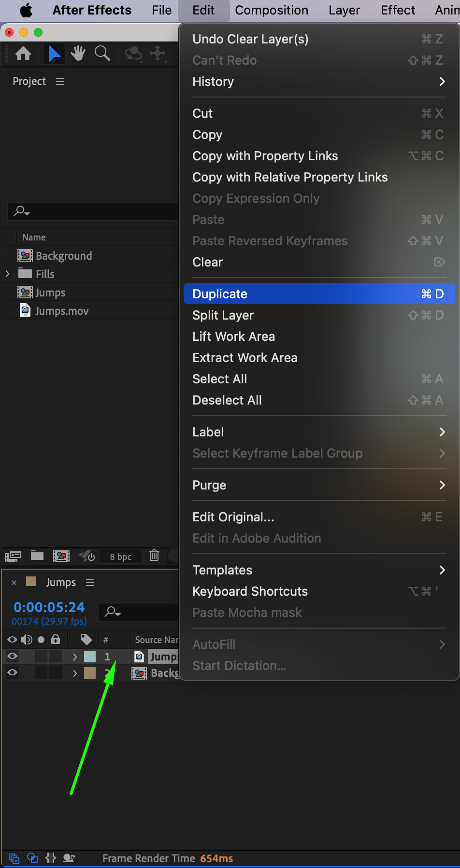Open the Composition menu
This screenshot has width=460, height=868.
pyautogui.click(x=272, y=10)
